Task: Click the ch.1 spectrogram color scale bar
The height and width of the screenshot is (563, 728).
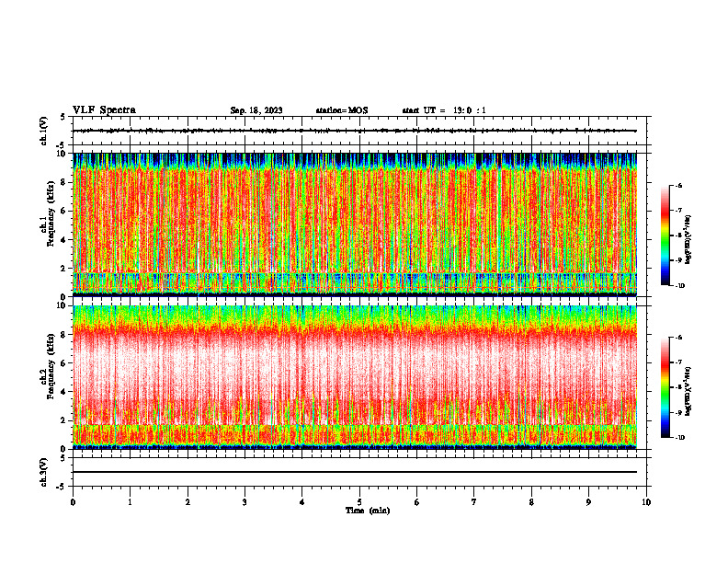Action: 665,236
